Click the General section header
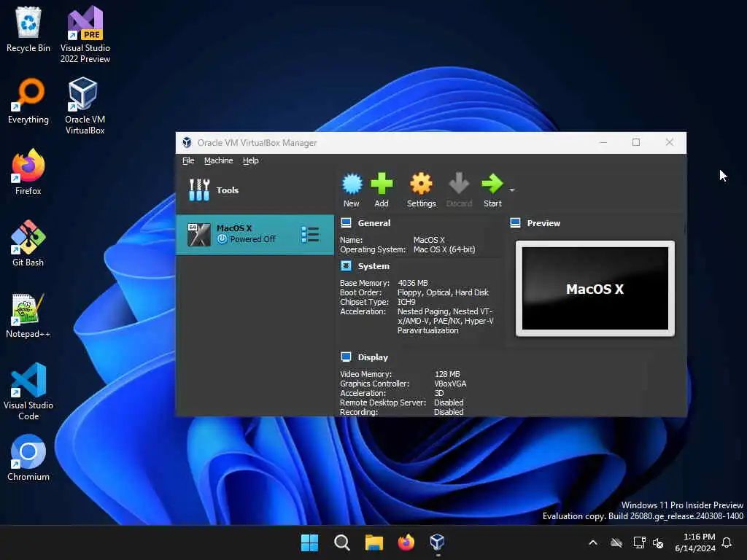Viewport: 747px width, 560px height. point(374,223)
